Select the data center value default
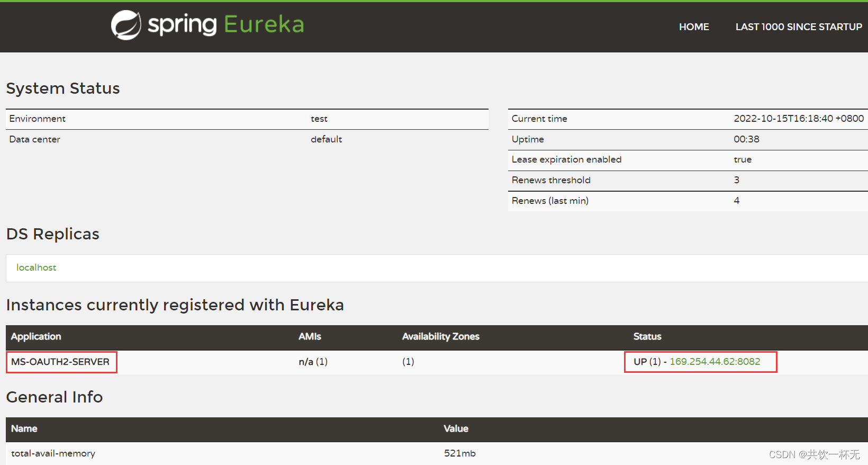Viewport: 868px width, 465px height. point(326,139)
